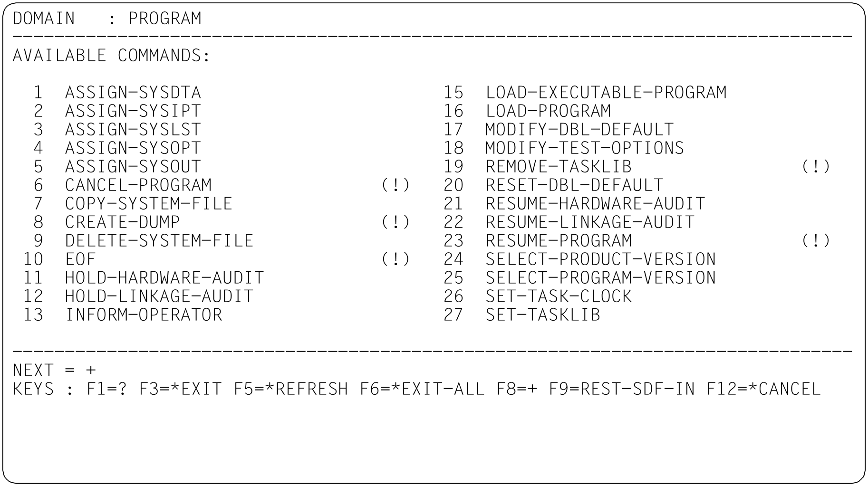Select the REMOVE-TASKLIB command
Screen dimensions: 868x486
coord(559,166)
